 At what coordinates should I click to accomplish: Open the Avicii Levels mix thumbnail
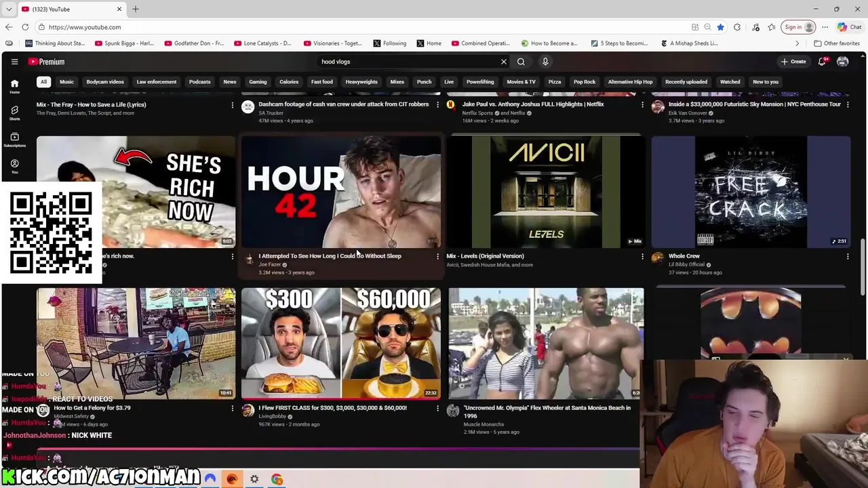tap(546, 192)
